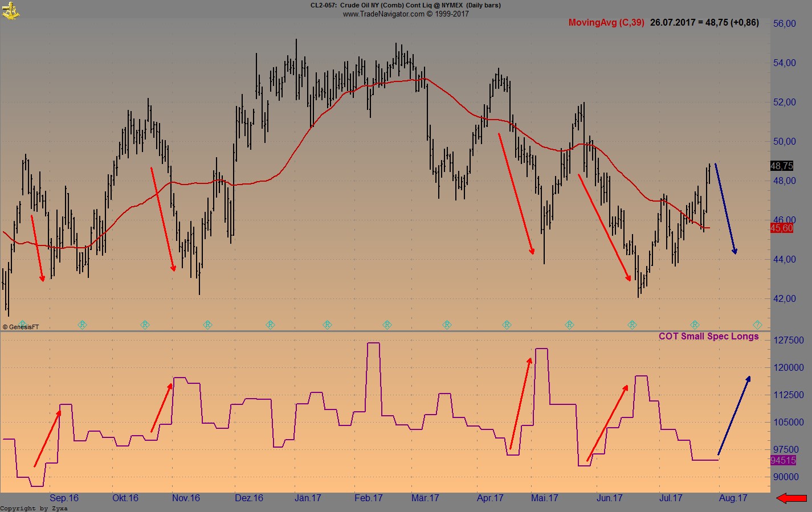Screen dimensions: 812x512
Task: Click the © GenesisFT watermark label
Action: 20,326
